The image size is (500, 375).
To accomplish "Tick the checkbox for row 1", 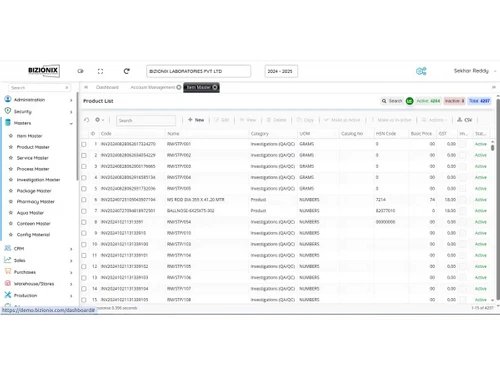I will pos(84,144).
